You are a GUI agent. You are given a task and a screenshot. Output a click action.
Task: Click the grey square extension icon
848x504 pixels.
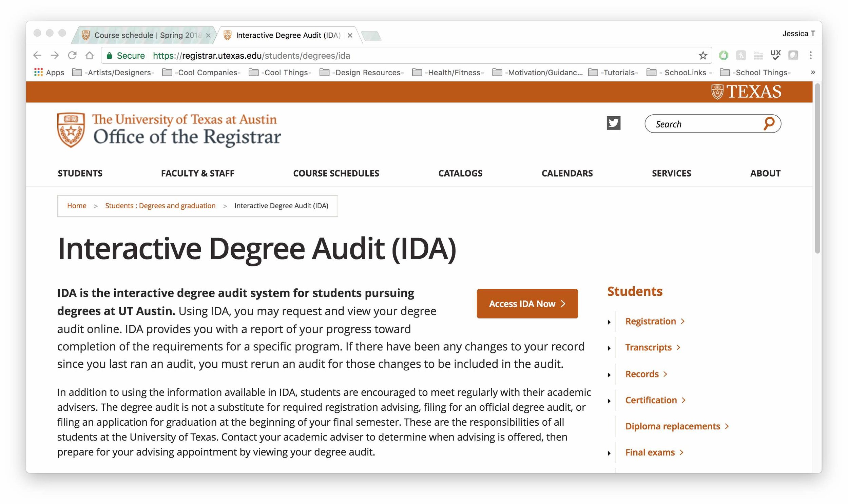tap(793, 55)
